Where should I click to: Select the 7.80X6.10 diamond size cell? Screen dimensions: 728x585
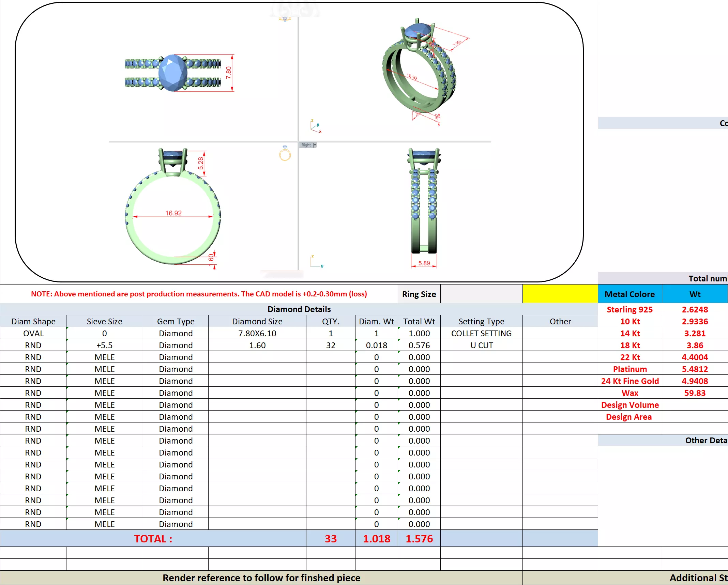(x=257, y=333)
